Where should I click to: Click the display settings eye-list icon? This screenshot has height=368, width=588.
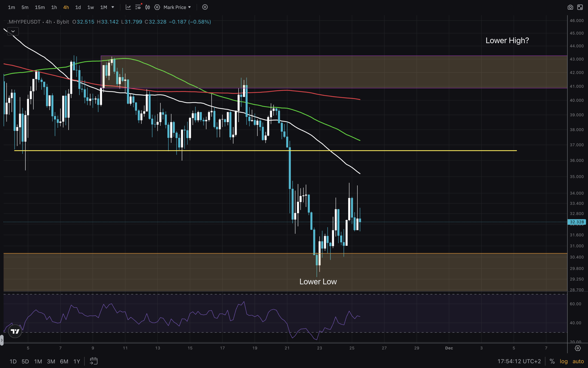pos(138,7)
